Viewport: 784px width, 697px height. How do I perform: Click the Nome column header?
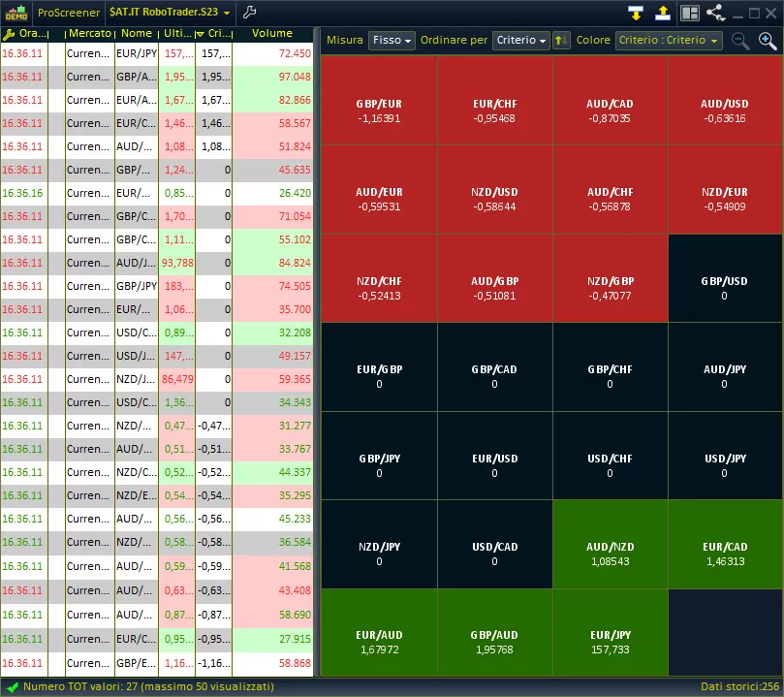pyautogui.click(x=136, y=33)
